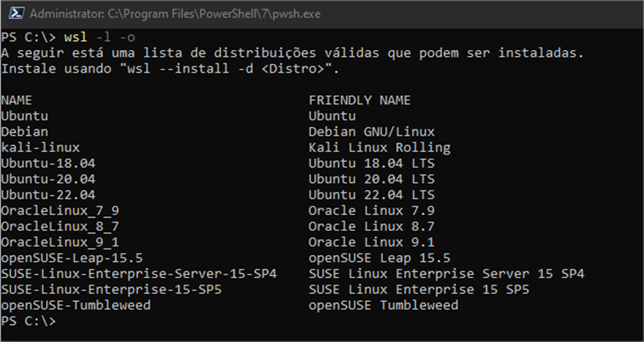
Task: Click the final PS C:\> prompt line
Action: click(28, 321)
